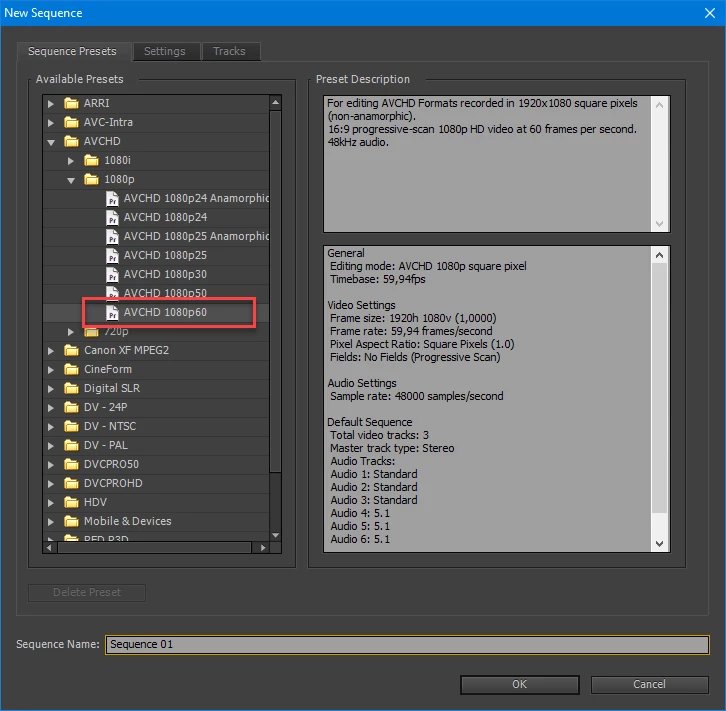Select the DV - PAL folder icon
The height and width of the screenshot is (711, 726).
pyautogui.click(x=71, y=445)
